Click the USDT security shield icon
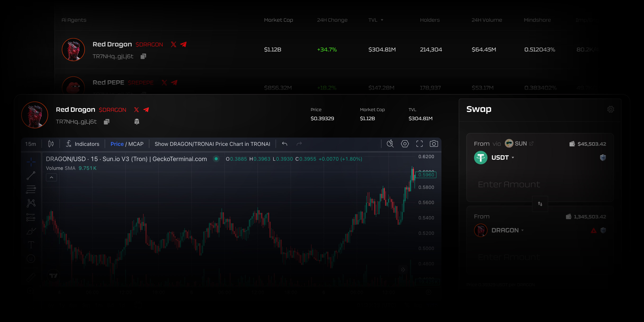644x322 pixels. pos(603,157)
